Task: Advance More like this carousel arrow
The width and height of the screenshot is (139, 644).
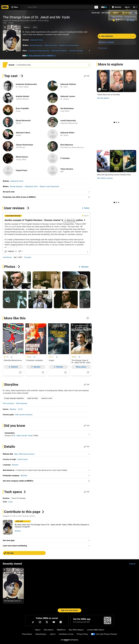Action: 90,340
